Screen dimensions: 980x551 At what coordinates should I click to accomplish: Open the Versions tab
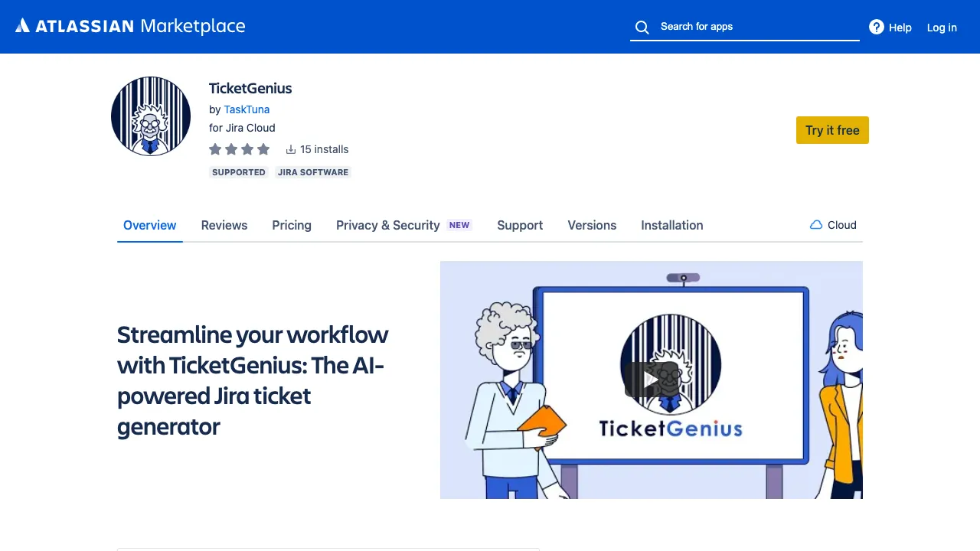592,225
